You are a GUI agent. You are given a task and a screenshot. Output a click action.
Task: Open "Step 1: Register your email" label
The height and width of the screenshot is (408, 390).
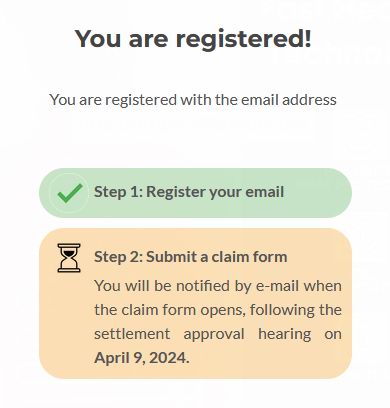[x=189, y=192]
